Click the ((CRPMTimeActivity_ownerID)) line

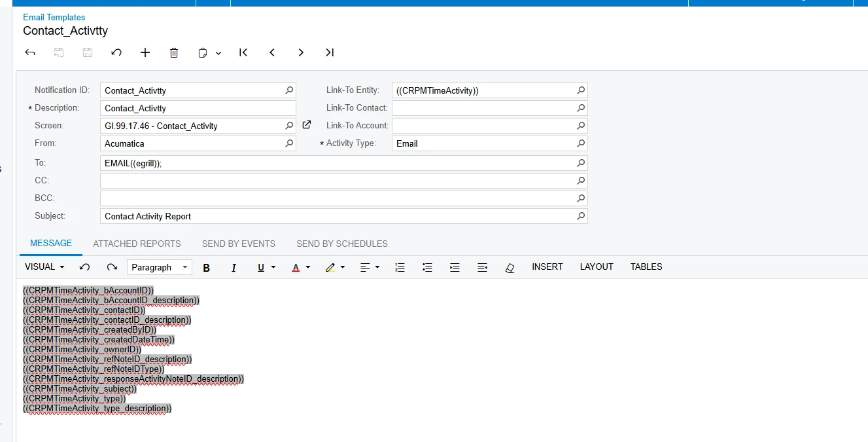click(82, 350)
